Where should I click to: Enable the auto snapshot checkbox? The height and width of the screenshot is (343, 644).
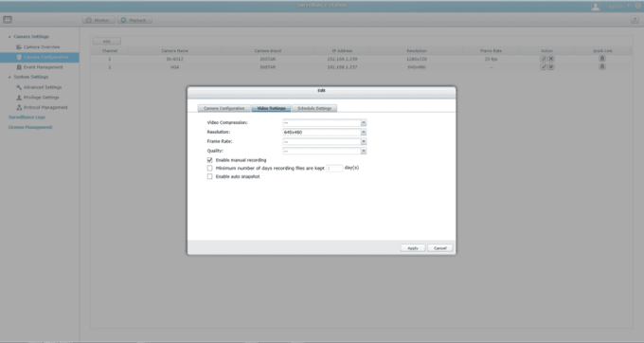click(210, 176)
